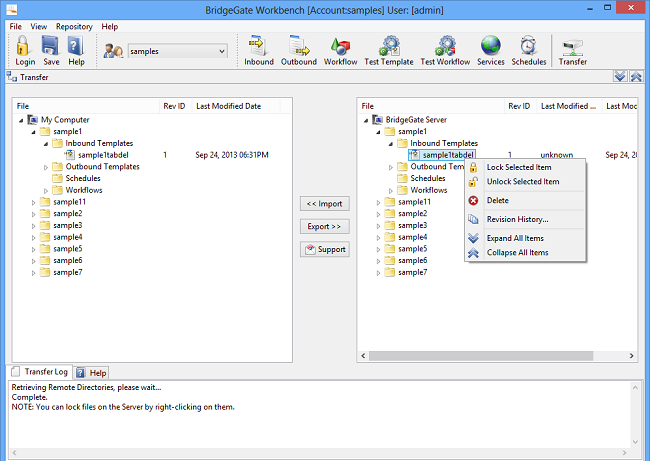Collapse the My Computer tree node
This screenshot has width=650, height=461.
tap(21, 120)
